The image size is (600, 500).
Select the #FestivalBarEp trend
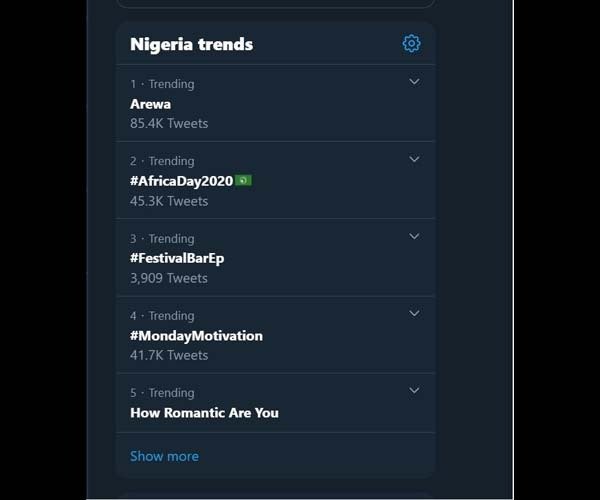177,259
